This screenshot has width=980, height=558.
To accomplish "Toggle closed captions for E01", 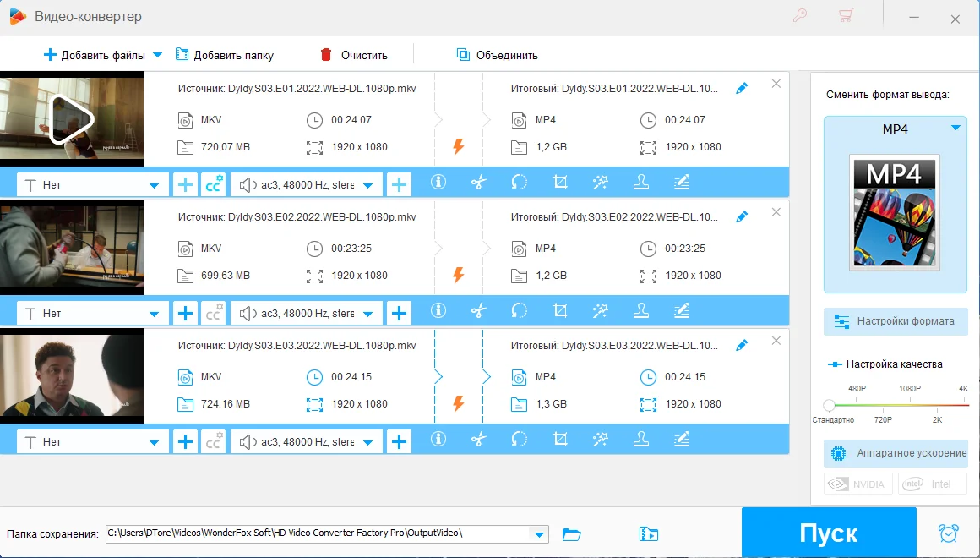I will coord(213,184).
